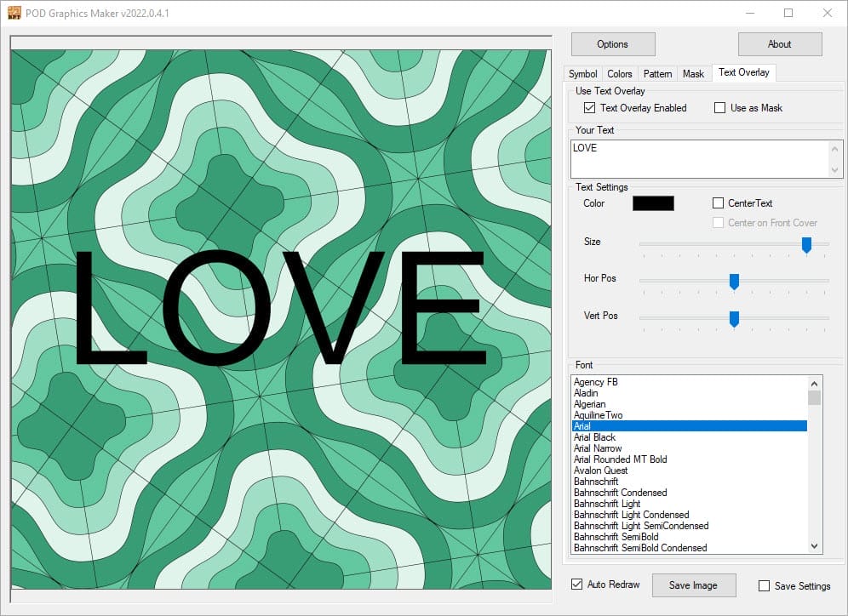This screenshot has height=616, width=848.
Task: Open the black text color swatch
Action: pos(653,203)
